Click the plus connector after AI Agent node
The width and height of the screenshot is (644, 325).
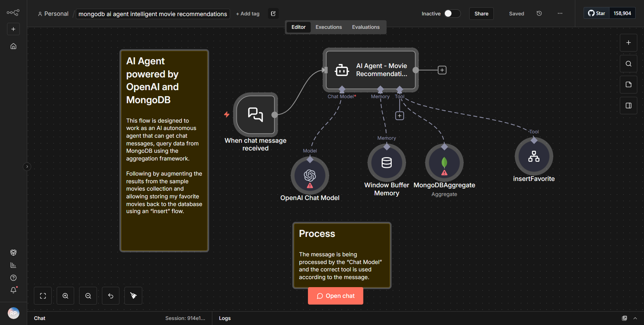[x=442, y=70]
